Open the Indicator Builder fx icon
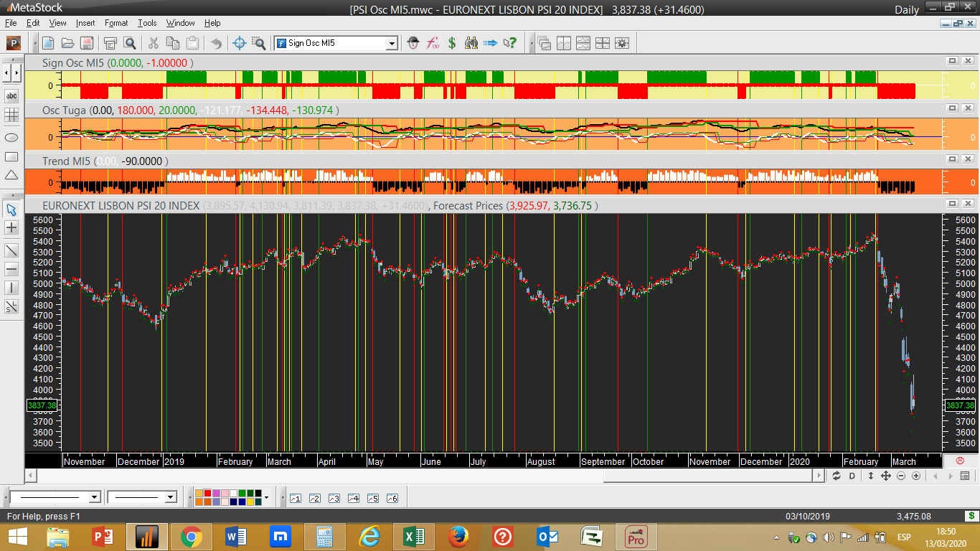The width and height of the screenshot is (980, 551). 433,43
